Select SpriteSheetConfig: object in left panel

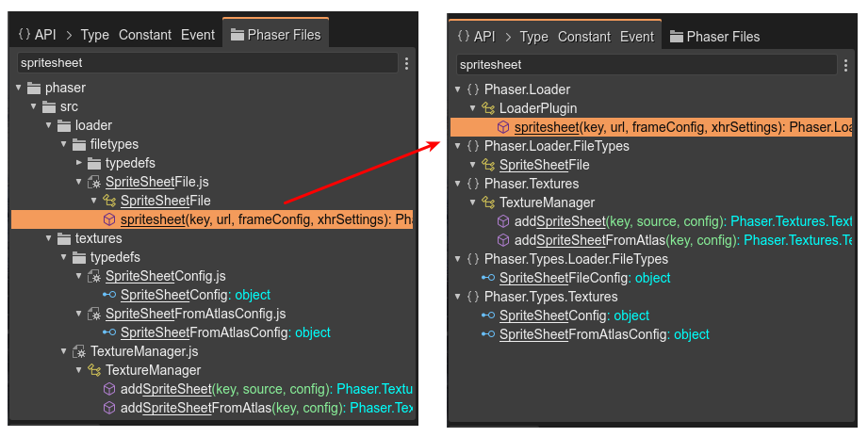click(x=195, y=295)
